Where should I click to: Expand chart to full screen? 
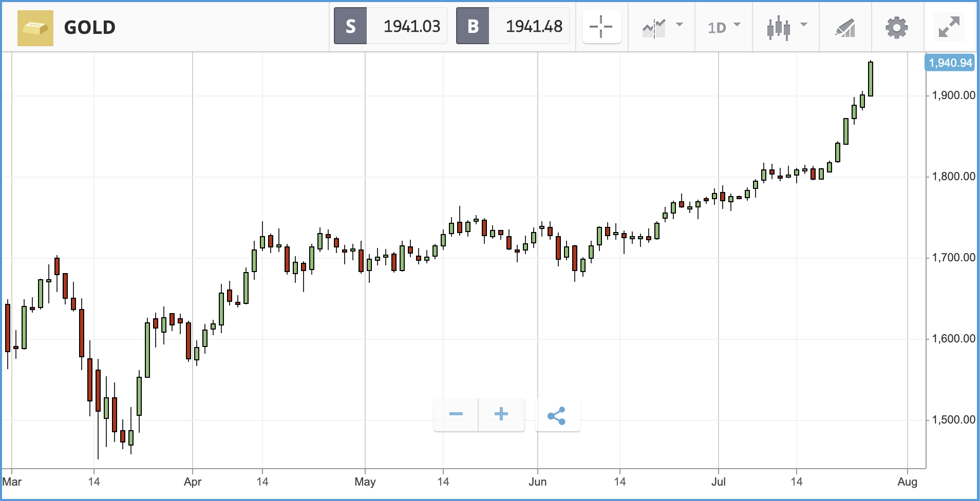[949, 27]
